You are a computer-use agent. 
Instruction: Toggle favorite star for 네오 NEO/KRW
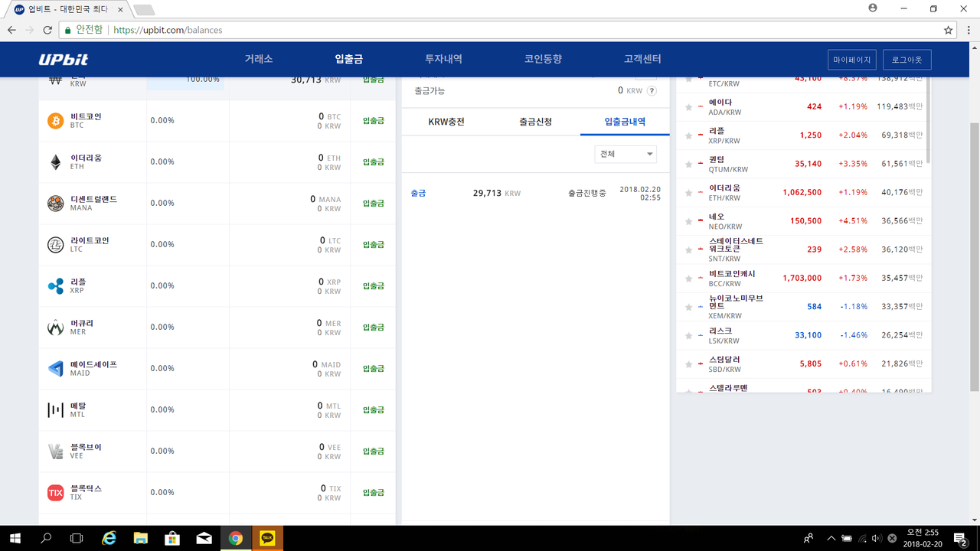coord(688,221)
